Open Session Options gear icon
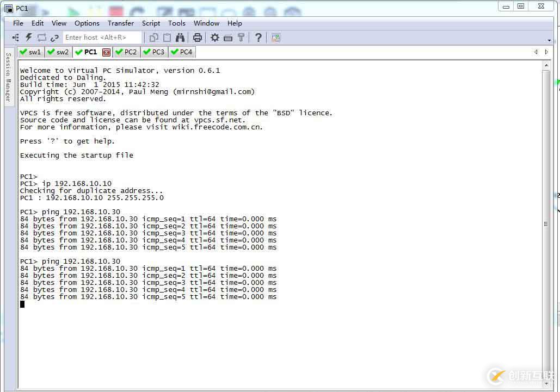This screenshot has height=392, width=560. click(x=214, y=38)
